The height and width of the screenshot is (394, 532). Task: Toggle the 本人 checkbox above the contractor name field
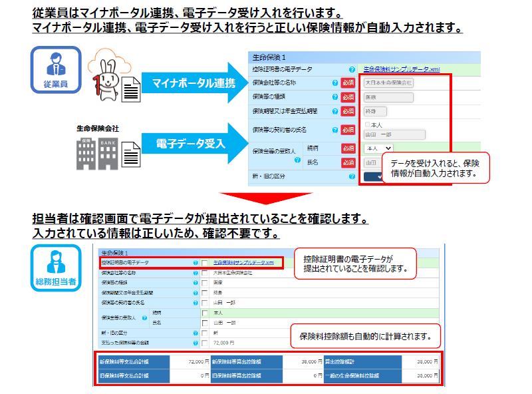point(367,124)
